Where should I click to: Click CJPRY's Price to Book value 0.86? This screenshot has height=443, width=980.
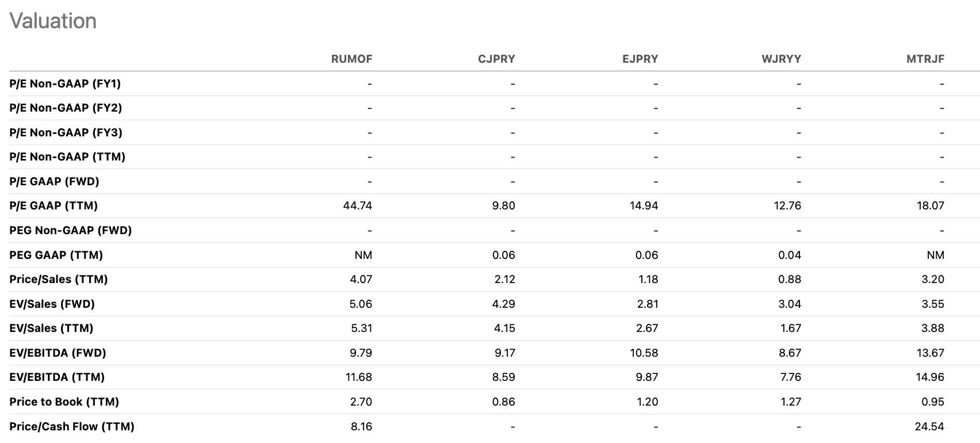point(503,402)
